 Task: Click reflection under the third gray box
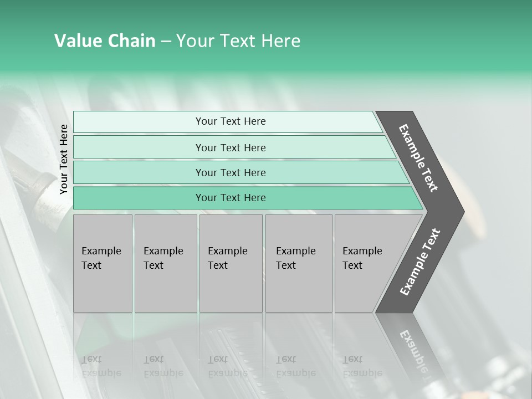coord(231,355)
